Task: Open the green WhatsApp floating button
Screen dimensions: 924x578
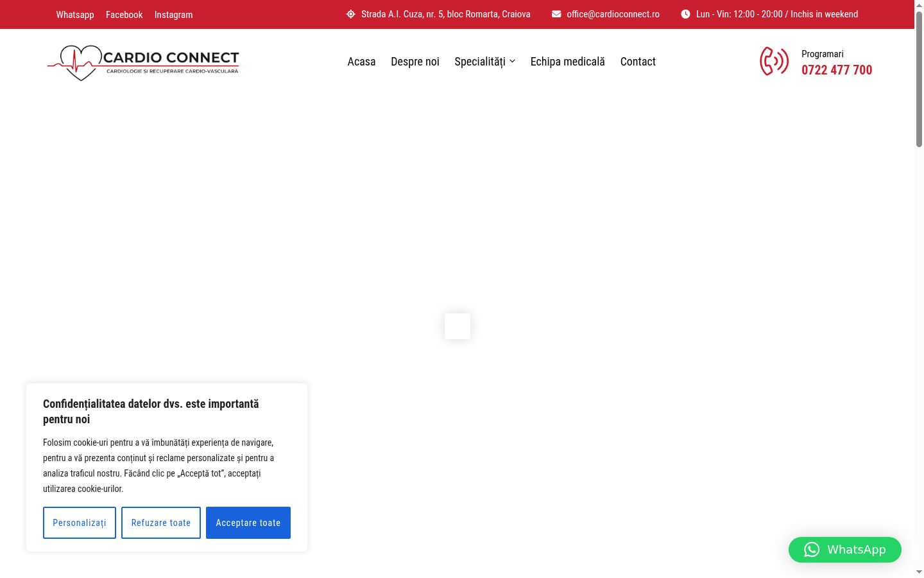Action: coord(845,550)
